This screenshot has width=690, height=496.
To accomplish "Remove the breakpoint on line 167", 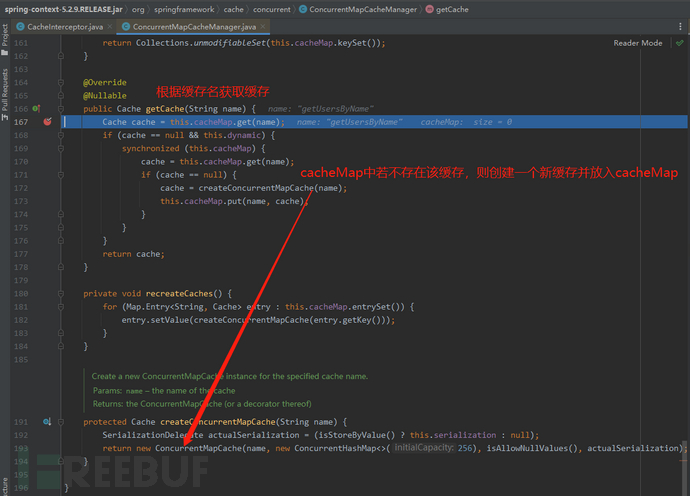I will pyautogui.click(x=48, y=121).
